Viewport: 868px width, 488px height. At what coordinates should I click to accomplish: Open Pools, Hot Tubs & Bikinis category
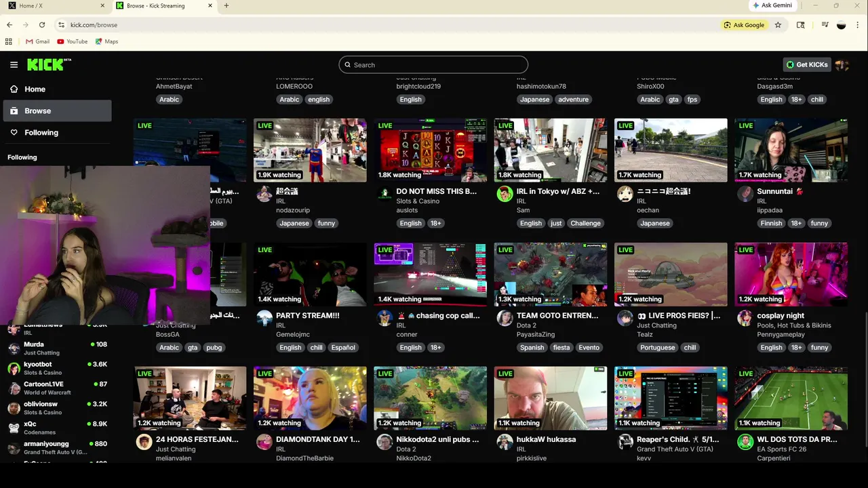793,325
